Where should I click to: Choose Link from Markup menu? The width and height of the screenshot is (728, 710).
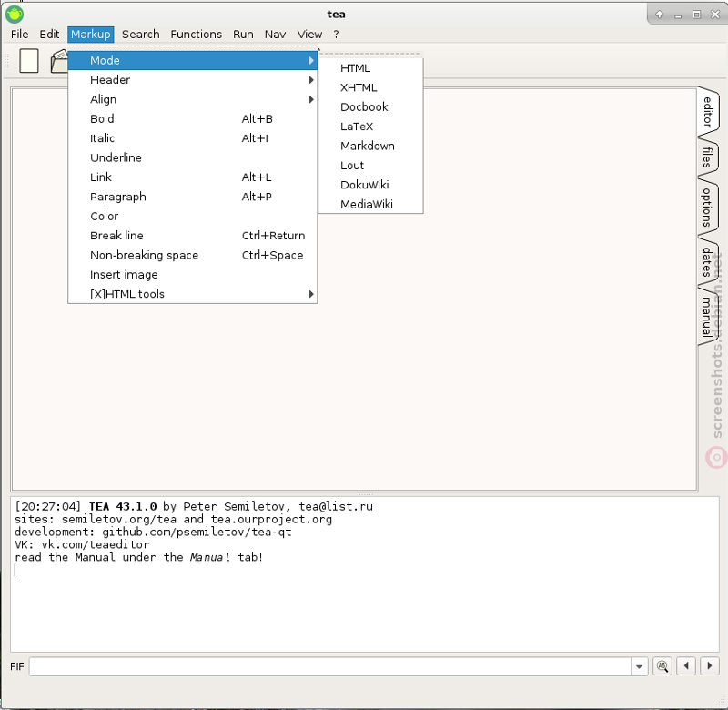click(193, 177)
